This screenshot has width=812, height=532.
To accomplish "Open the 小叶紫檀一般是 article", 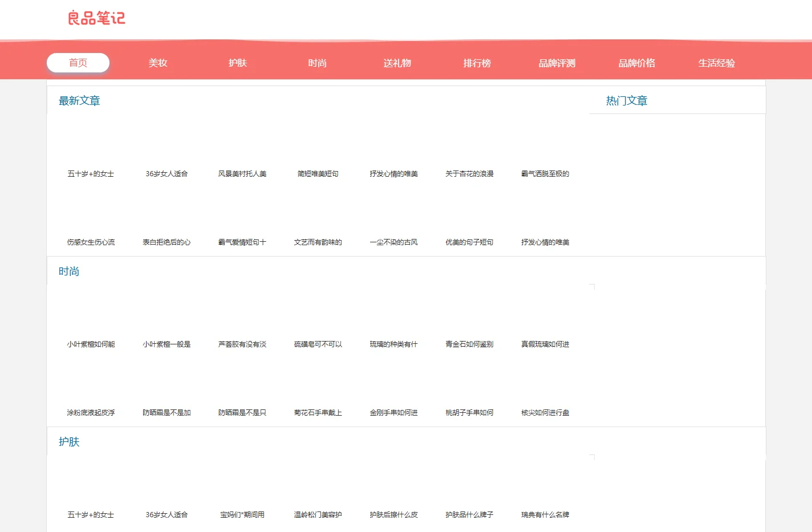I will tap(167, 344).
